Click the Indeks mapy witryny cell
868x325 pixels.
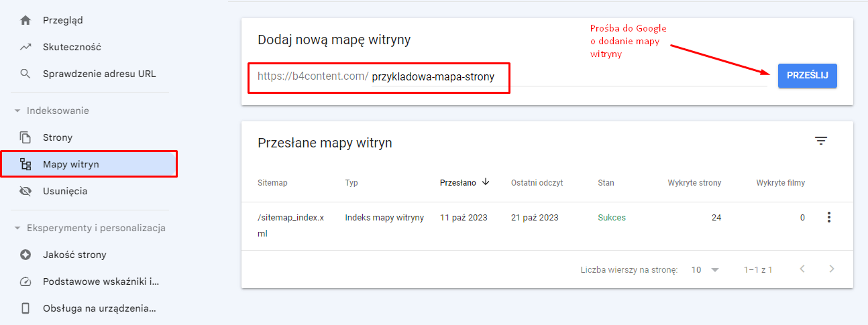click(x=384, y=218)
